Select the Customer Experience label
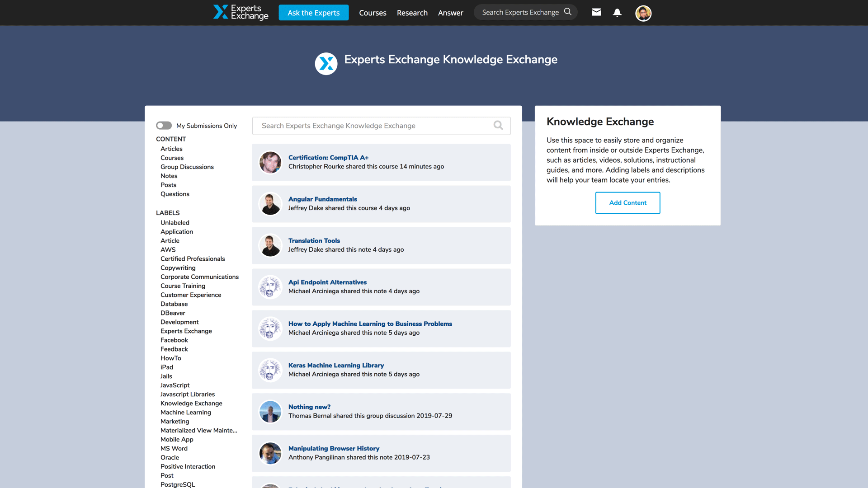 coord(190,295)
